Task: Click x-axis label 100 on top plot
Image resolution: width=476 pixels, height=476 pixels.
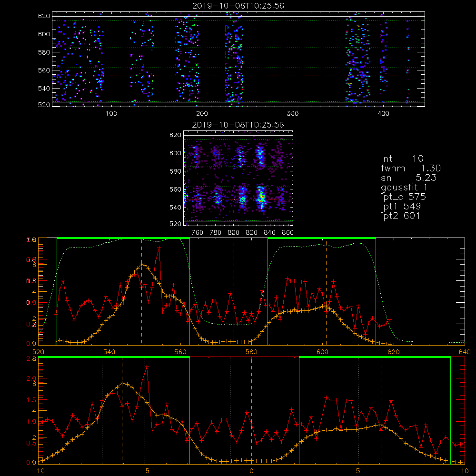Action: click(111, 114)
